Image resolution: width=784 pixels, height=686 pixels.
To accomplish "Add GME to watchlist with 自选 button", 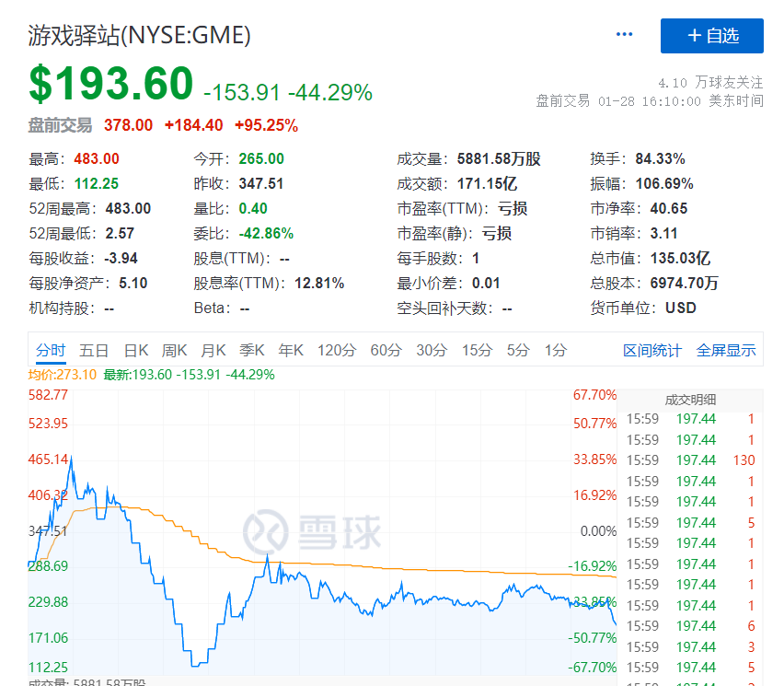I will [712, 36].
